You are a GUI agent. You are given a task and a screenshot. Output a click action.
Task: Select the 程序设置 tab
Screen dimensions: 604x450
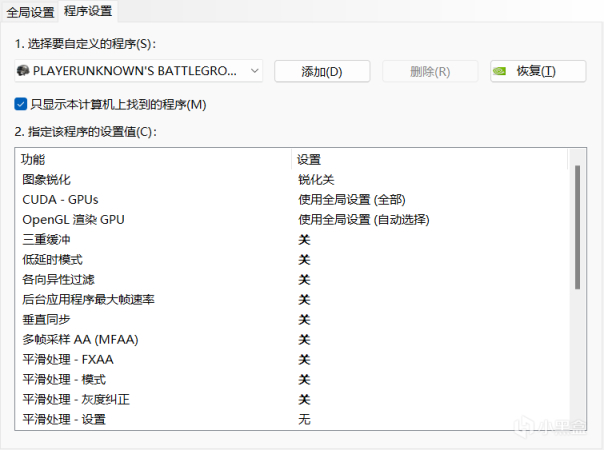pos(88,11)
